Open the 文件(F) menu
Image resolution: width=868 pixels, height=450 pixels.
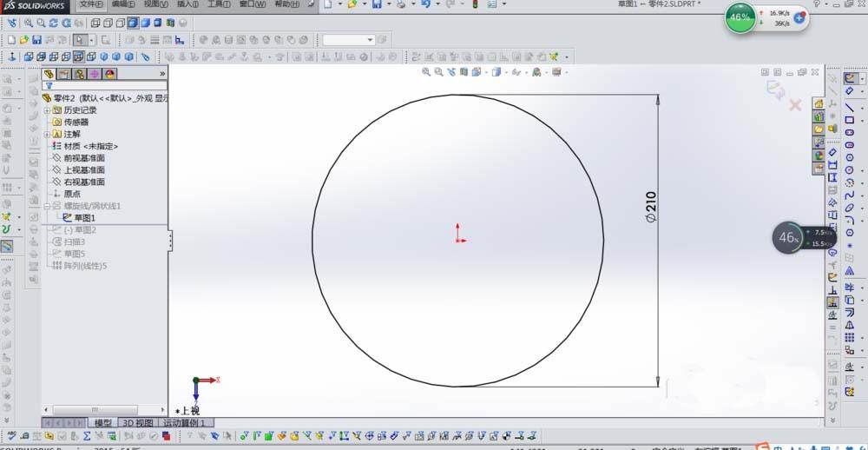click(x=91, y=4)
